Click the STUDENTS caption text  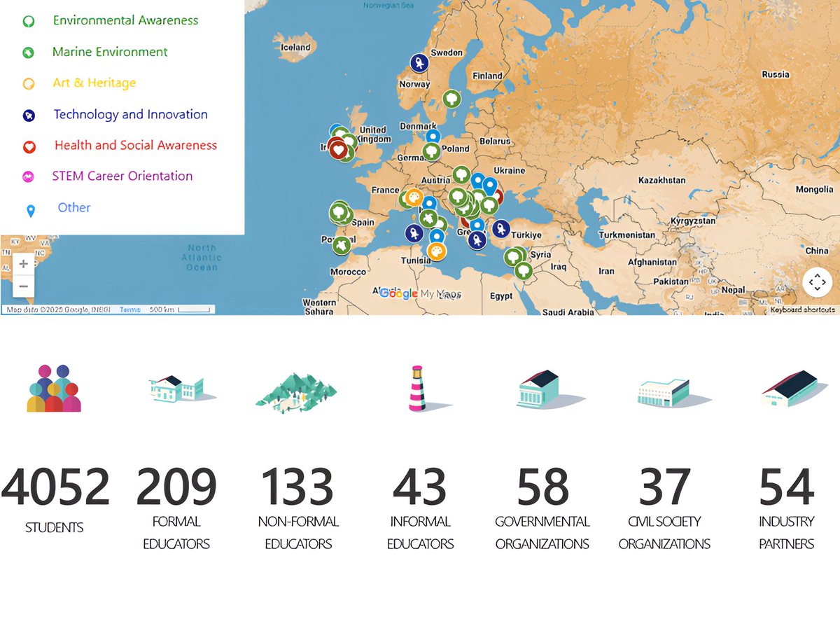coord(54,527)
